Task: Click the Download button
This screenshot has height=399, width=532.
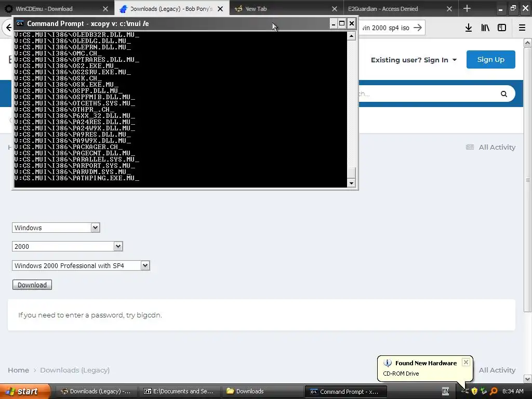Action: [32, 285]
